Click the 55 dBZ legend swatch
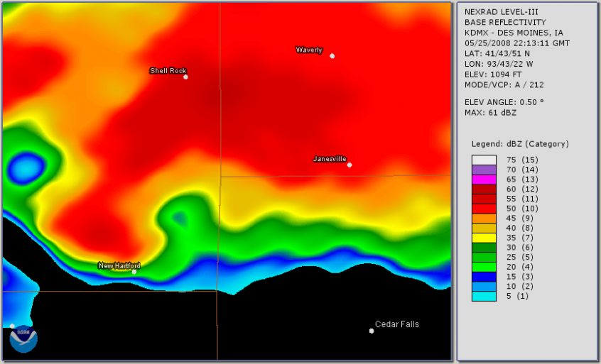This screenshot has height=364, width=601. pos(484,199)
